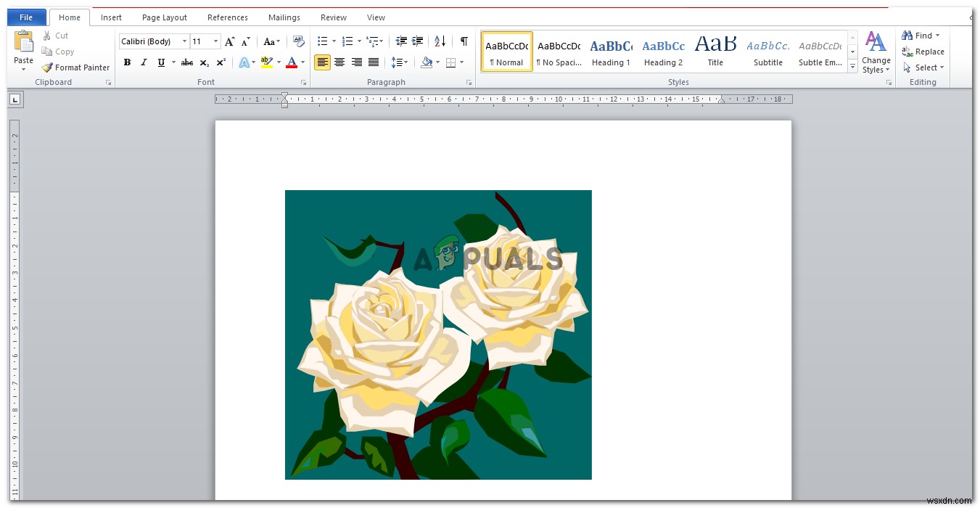The width and height of the screenshot is (980, 508).
Task: Apply shading with the paint bucket
Action: click(x=427, y=62)
